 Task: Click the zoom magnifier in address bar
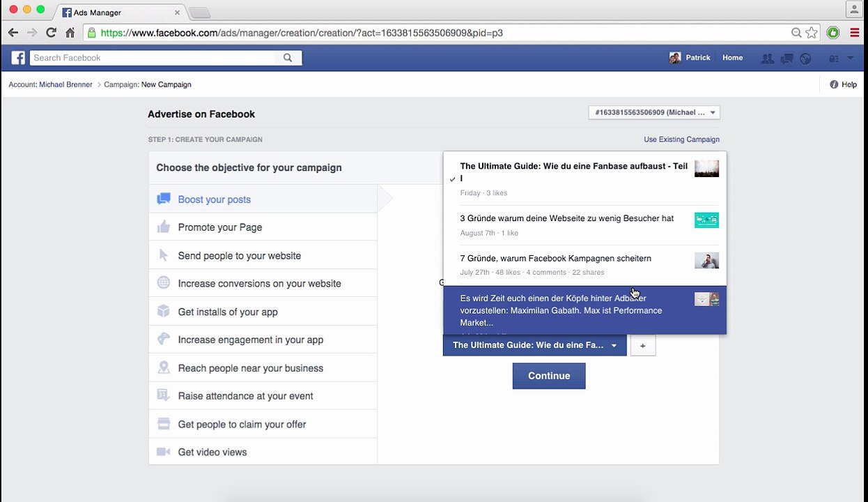pyautogui.click(x=796, y=33)
